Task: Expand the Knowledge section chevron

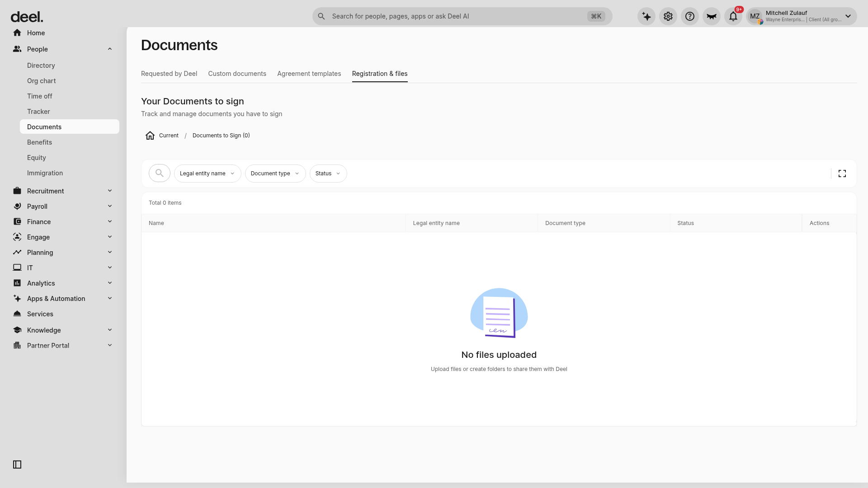Action: (110, 330)
